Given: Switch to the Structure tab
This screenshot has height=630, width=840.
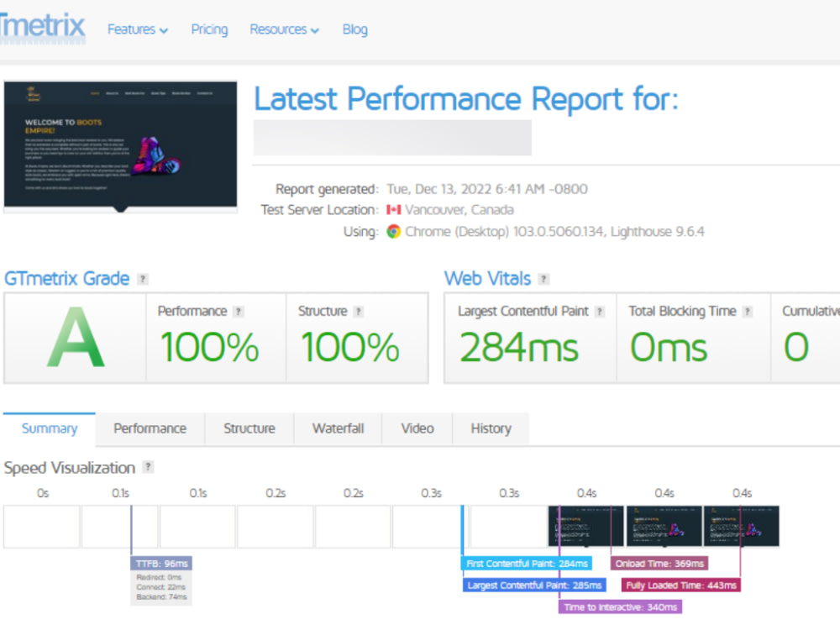Looking at the screenshot, I should (x=249, y=428).
